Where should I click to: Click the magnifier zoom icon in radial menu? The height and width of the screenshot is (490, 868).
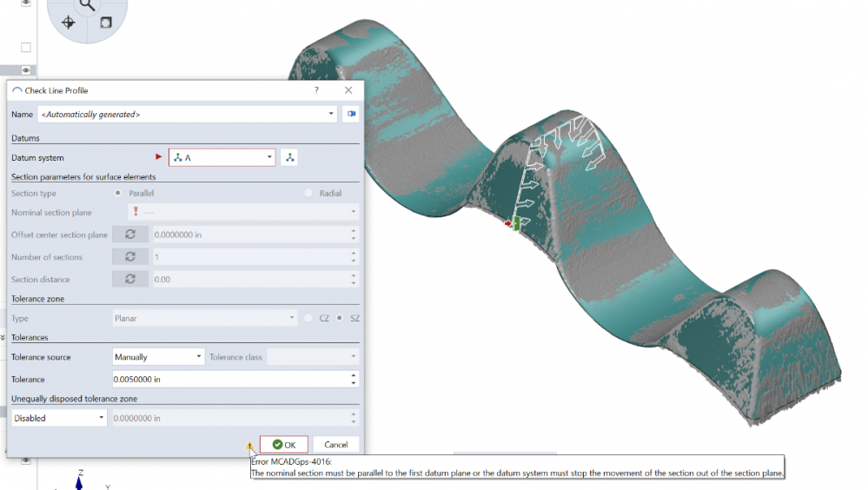87,5
